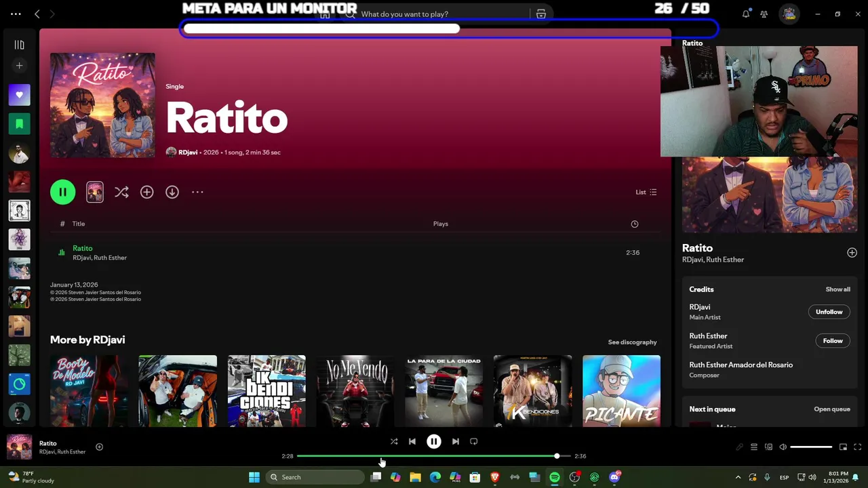Download the Ratito single
868x488 pixels.
click(172, 192)
